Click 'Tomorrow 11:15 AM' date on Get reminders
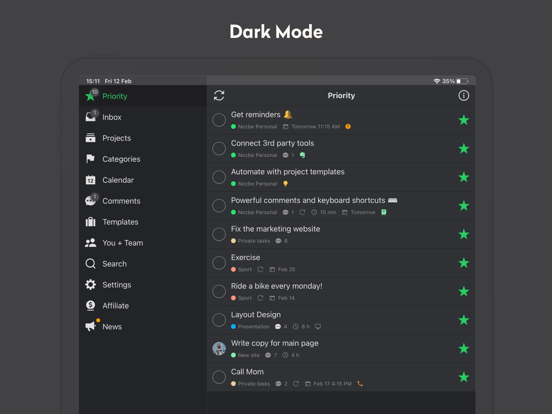This screenshot has width=552, height=414. [311, 127]
